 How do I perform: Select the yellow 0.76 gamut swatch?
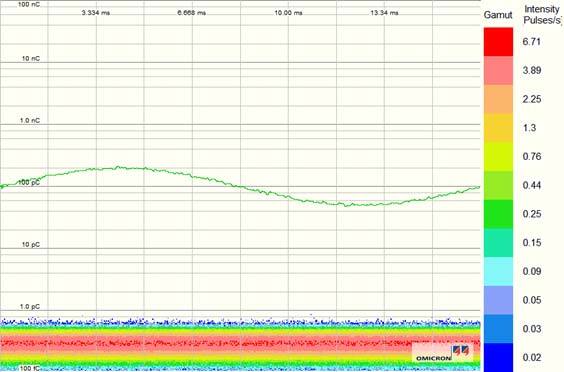coord(498,157)
